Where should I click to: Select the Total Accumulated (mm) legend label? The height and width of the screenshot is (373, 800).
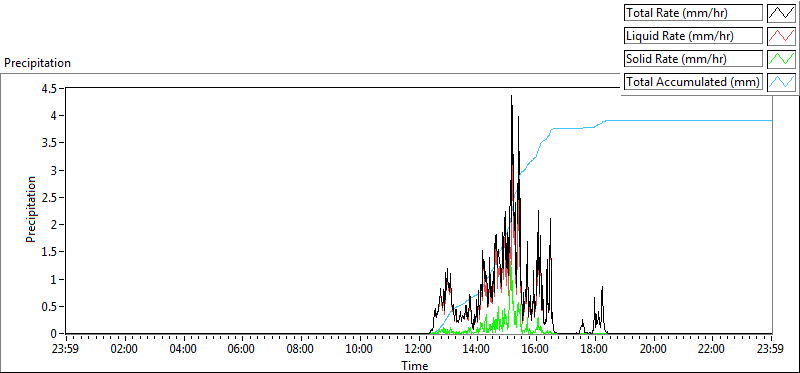pyautogui.click(x=693, y=82)
